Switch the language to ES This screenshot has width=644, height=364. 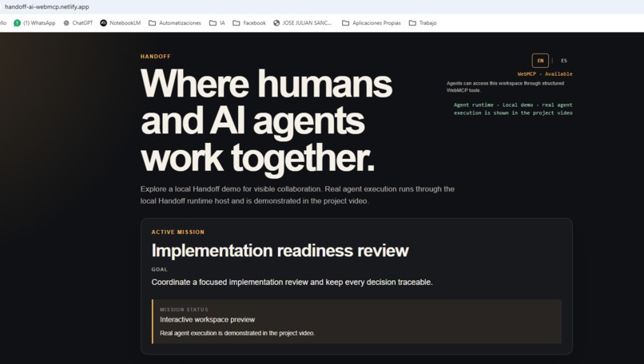pyautogui.click(x=564, y=61)
